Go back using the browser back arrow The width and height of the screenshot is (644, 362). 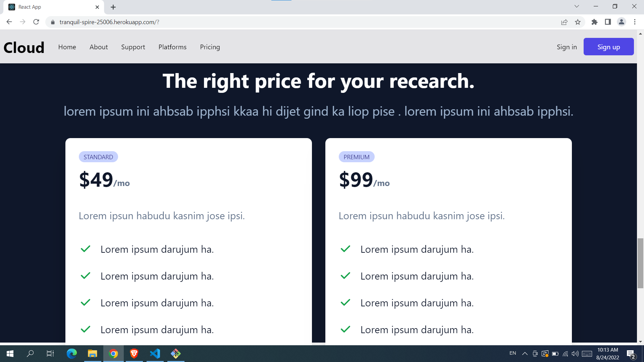pyautogui.click(x=9, y=22)
